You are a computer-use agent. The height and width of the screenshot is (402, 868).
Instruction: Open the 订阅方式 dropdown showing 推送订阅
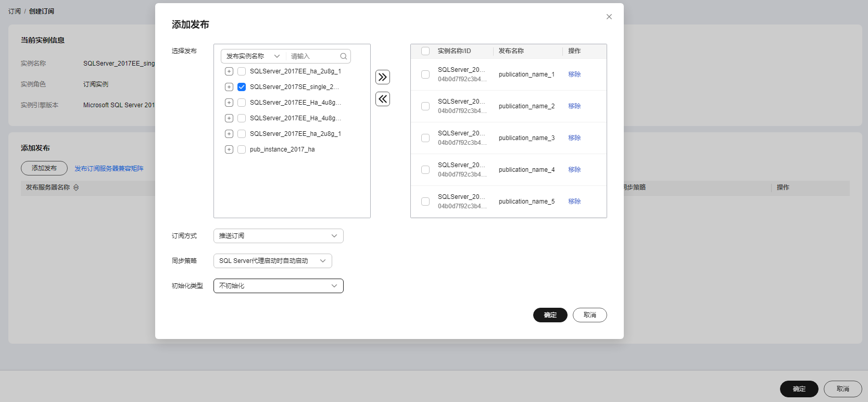279,236
